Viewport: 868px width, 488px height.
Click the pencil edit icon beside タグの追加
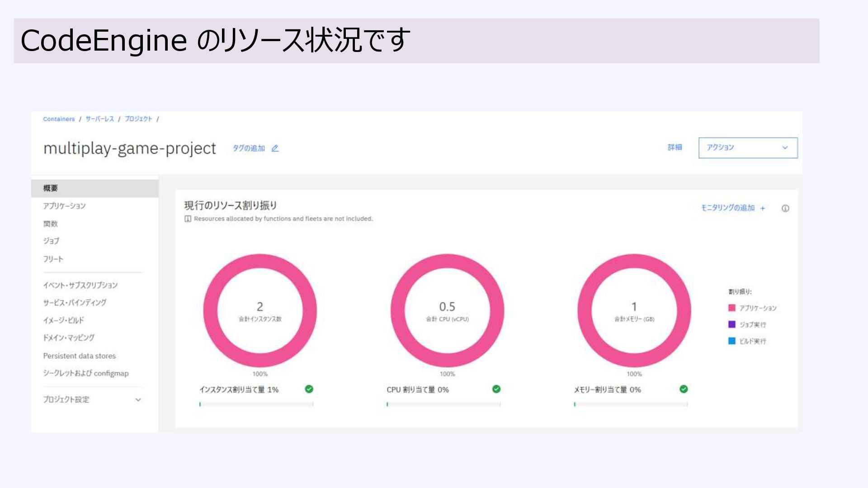(275, 148)
